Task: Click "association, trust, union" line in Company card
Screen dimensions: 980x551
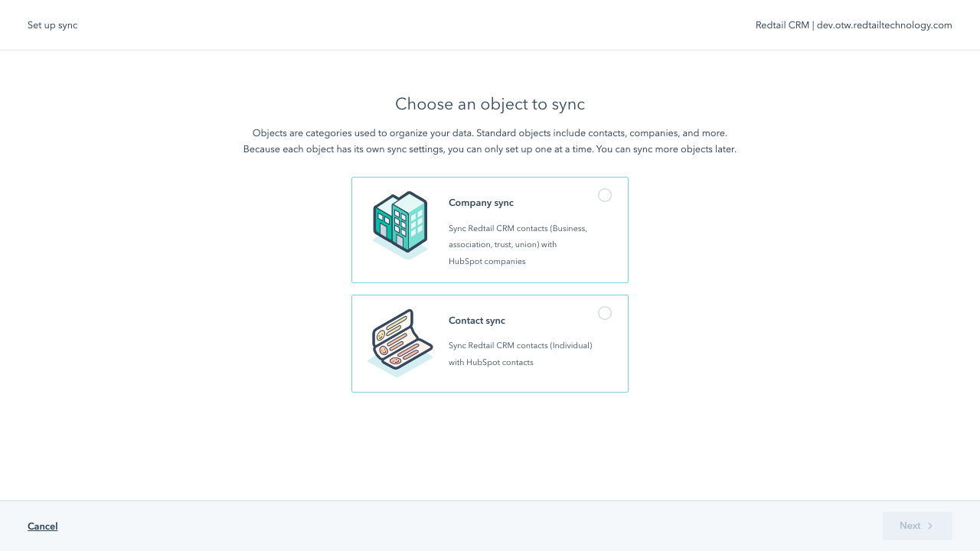Action: [x=502, y=245]
